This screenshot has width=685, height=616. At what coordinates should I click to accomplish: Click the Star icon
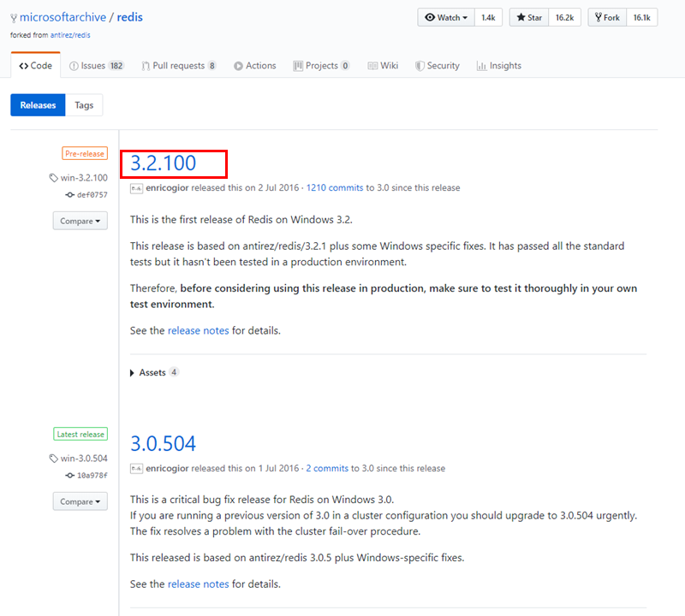[x=521, y=17]
